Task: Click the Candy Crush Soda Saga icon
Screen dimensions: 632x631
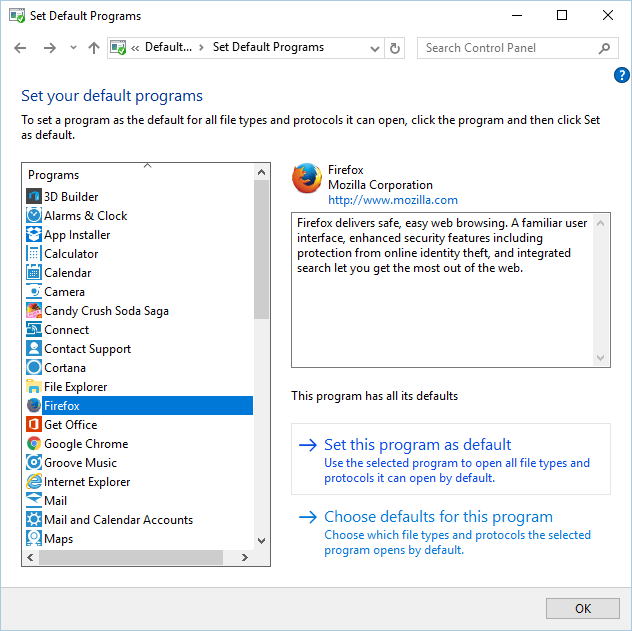Action: (x=34, y=310)
